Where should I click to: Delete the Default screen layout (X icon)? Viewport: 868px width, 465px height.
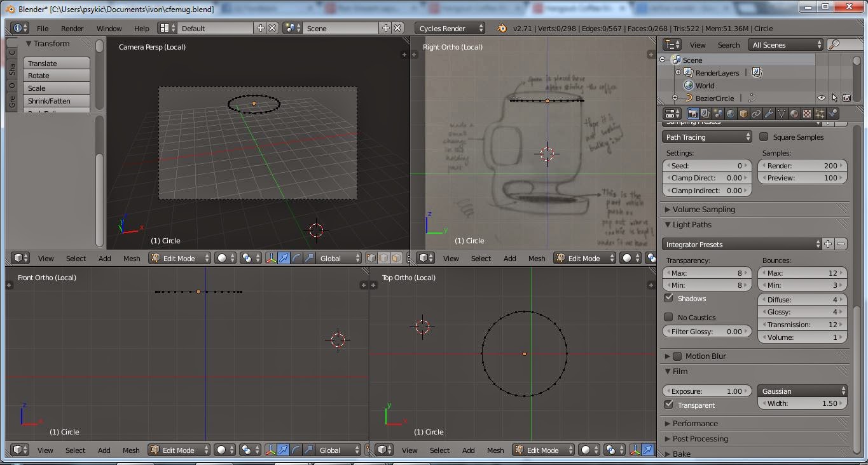click(272, 28)
